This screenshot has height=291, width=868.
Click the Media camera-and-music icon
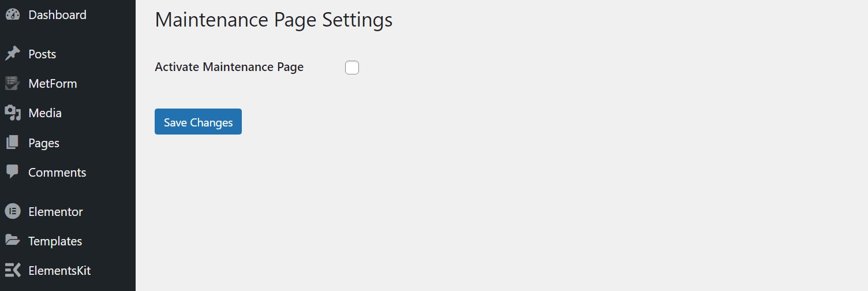tap(12, 113)
